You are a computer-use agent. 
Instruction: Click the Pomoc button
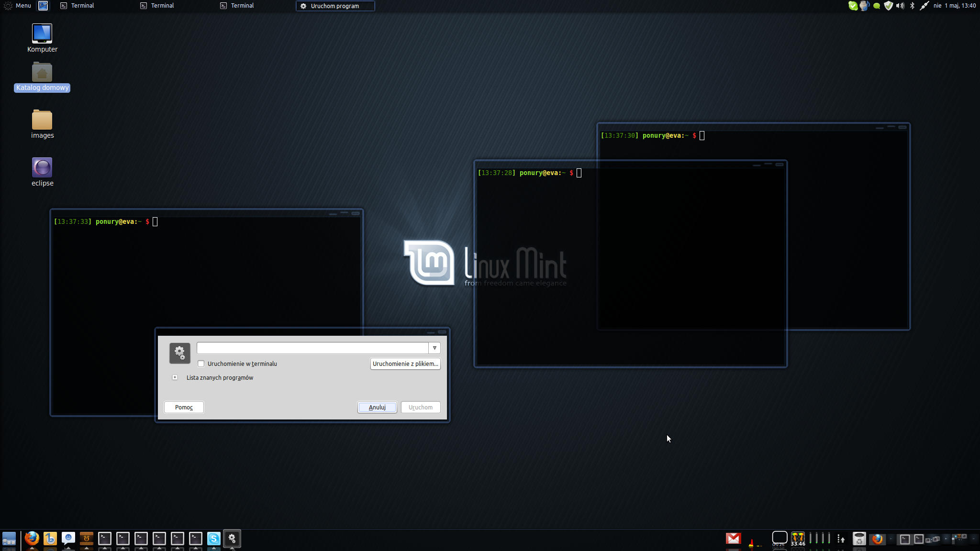[184, 407]
